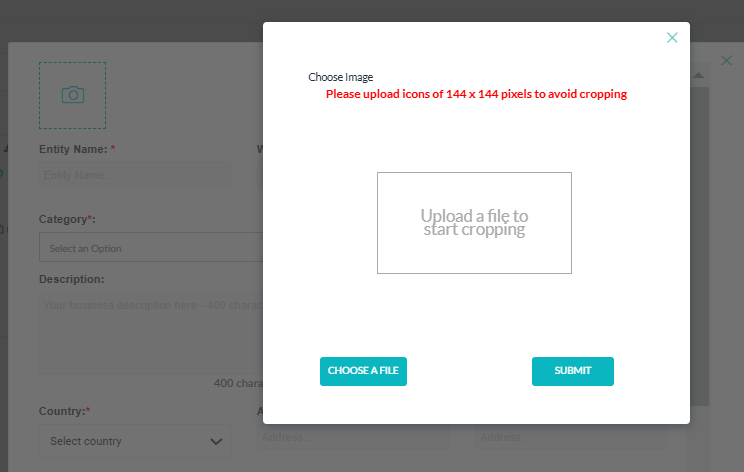This screenshot has width=744, height=472.
Task: Click the business description text area
Action: tap(151, 333)
